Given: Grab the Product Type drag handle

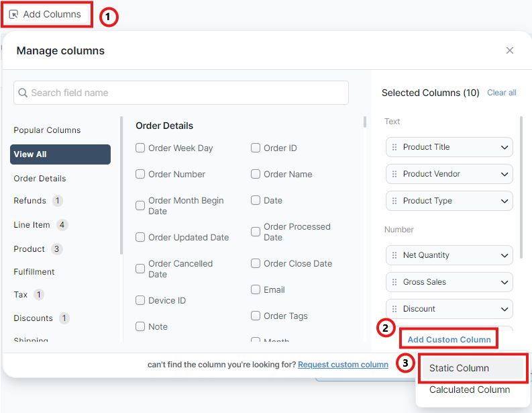Looking at the screenshot, I should (x=394, y=201).
